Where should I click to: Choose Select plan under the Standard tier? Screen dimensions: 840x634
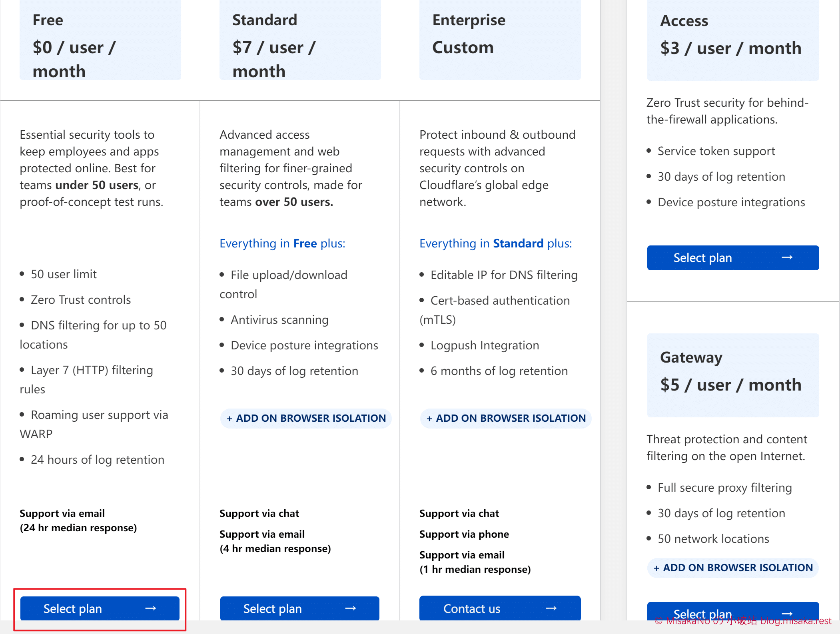(x=273, y=608)
